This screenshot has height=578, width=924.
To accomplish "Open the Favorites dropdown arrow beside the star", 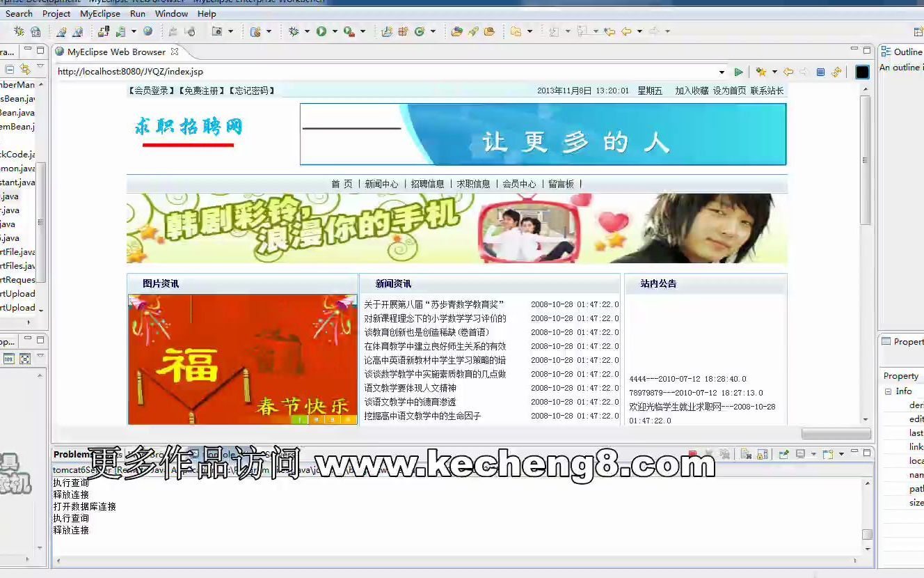I will point(774,72).
